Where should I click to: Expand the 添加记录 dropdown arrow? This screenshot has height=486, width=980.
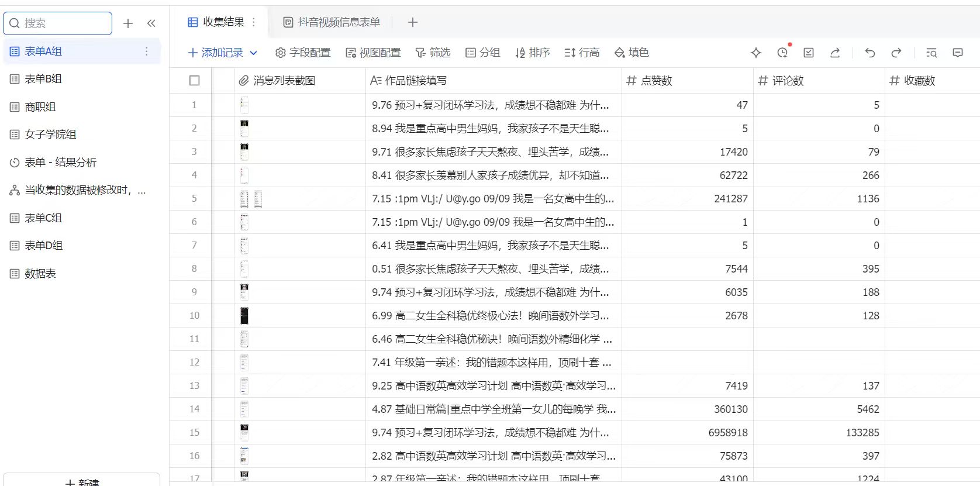[x=254, y=53]
